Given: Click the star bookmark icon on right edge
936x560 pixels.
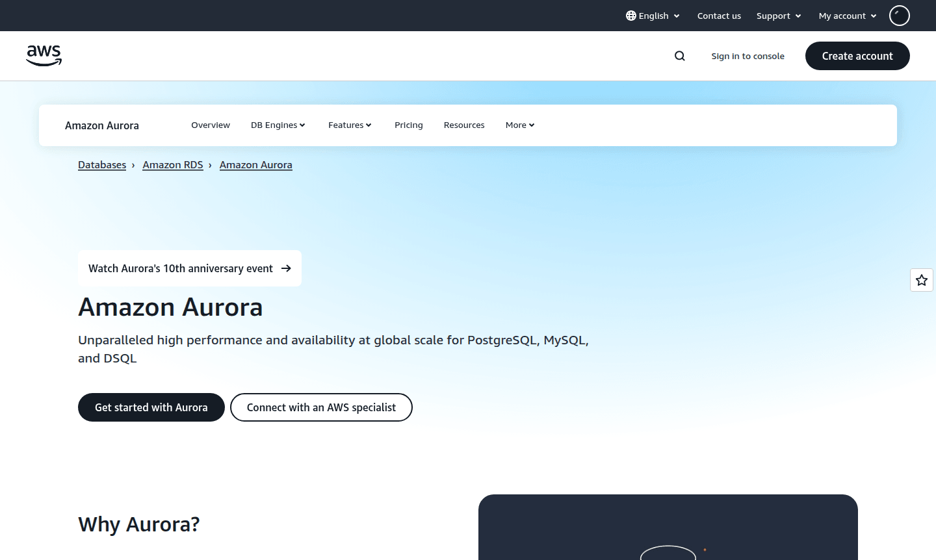Looking at the screenshot, I should click(x=921, y=280).
